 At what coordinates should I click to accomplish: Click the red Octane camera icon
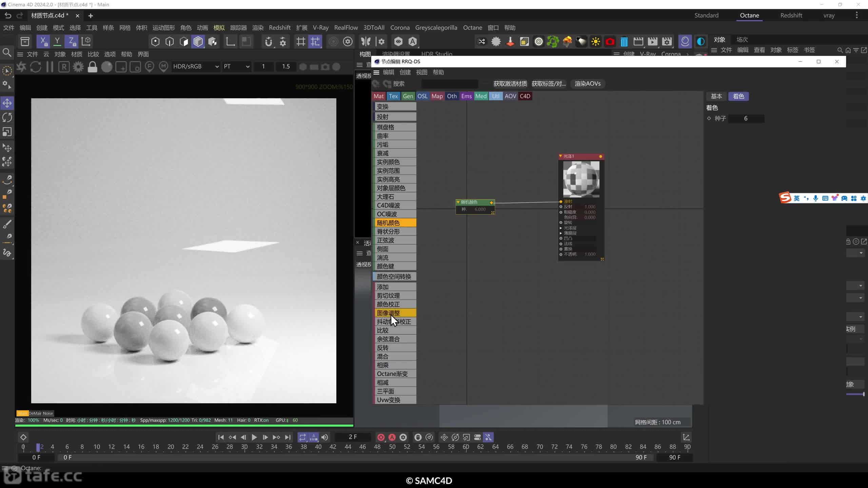point(610,42)
